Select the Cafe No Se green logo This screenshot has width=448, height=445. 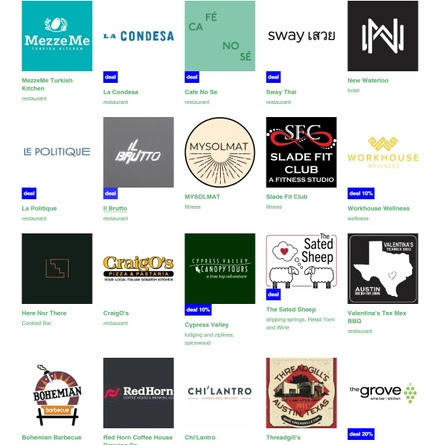click(220, 36)
